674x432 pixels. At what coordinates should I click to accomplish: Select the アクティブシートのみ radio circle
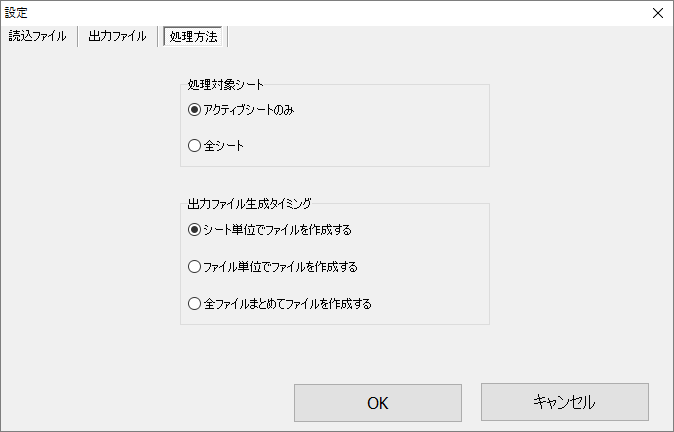(x=194, y=110)
